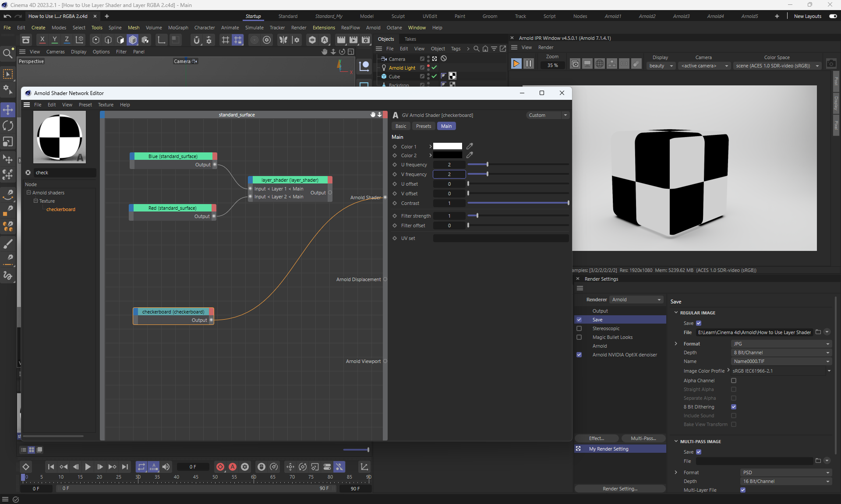
Task: Click the Move tool in left sidebar
Action: [8, 109]
